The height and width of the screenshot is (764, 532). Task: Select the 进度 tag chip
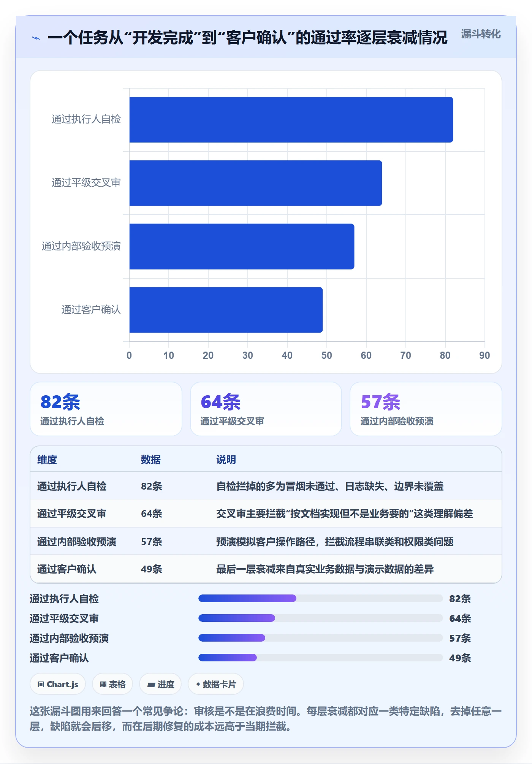pyautogui.click(x=160, y=684)
